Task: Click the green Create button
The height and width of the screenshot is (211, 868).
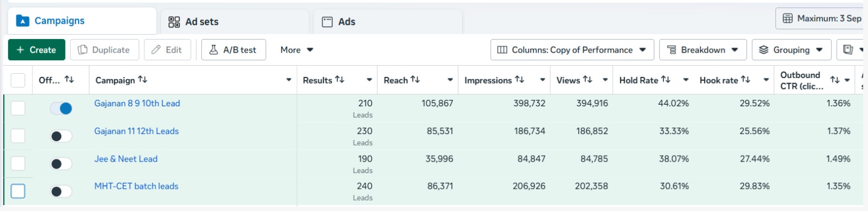Action: [36, 50]
